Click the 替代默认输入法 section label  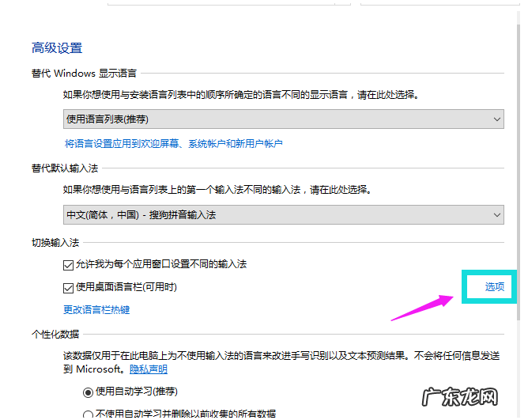tap(65, 168)
